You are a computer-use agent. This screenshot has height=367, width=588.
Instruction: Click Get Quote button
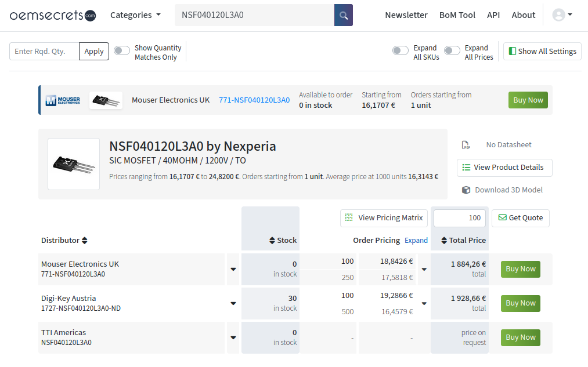coord(520,218)
